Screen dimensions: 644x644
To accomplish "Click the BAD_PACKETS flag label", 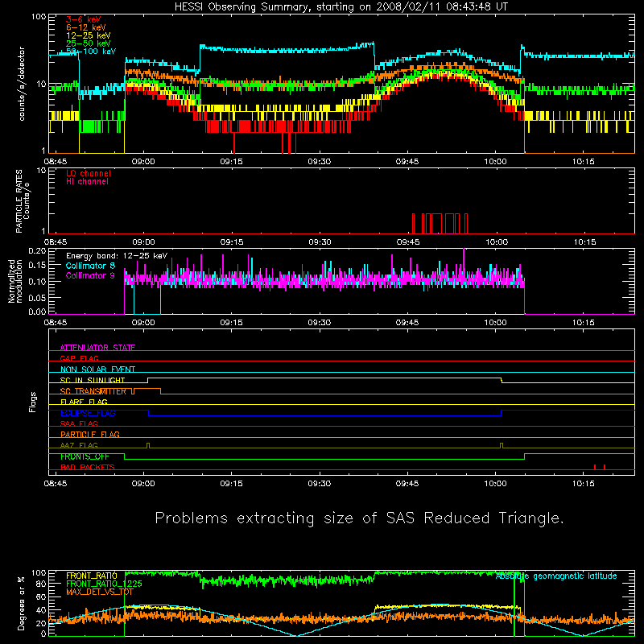I will [88, 467].
